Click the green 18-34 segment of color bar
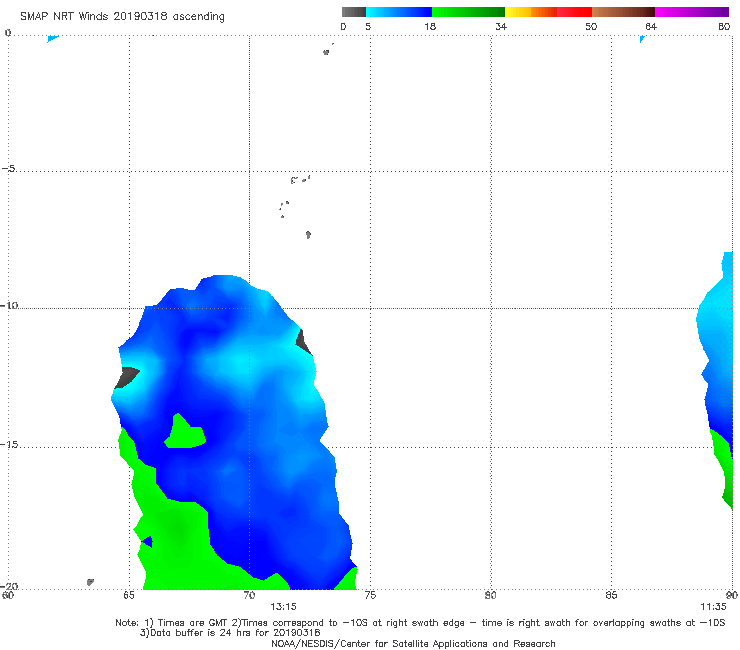Screen dimensions: 740x650 tap(468, 12)
